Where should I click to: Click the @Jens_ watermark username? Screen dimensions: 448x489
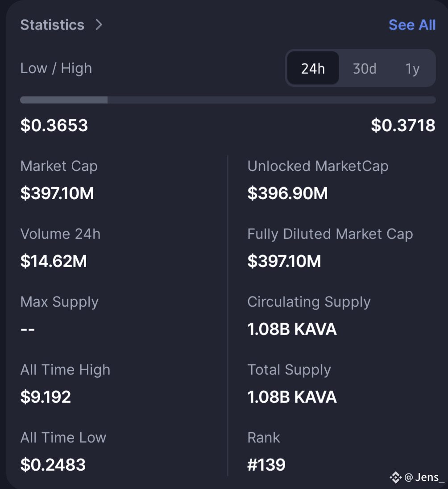(x=424, y=477)
